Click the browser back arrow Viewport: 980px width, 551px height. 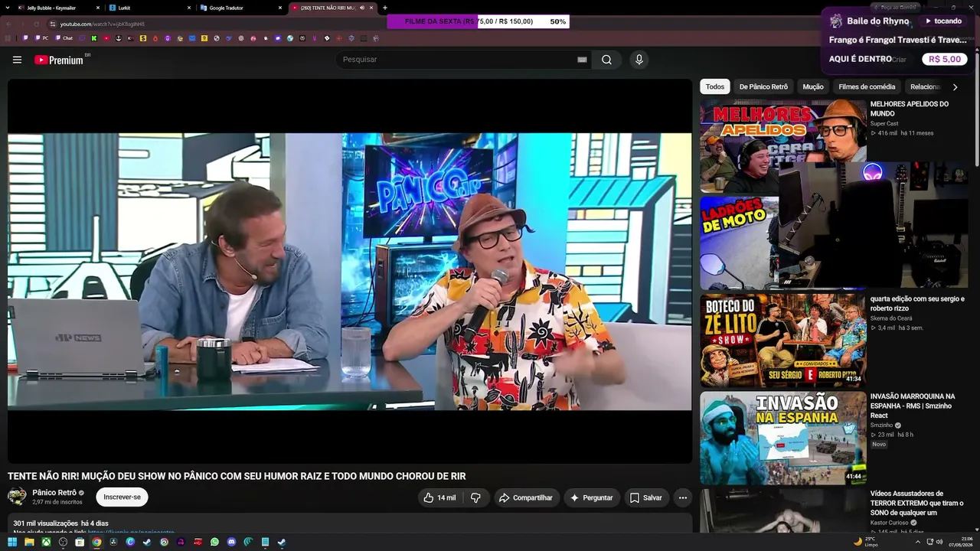coord(10,24)
